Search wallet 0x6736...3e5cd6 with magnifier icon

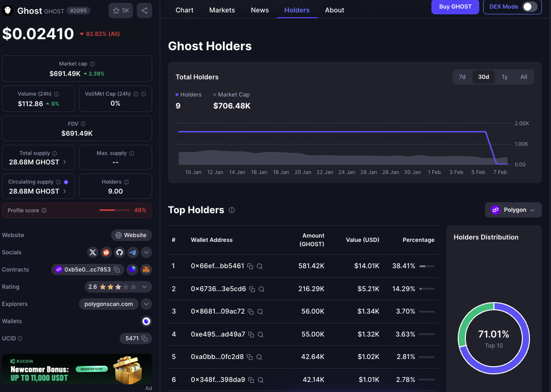click(262, 289)
